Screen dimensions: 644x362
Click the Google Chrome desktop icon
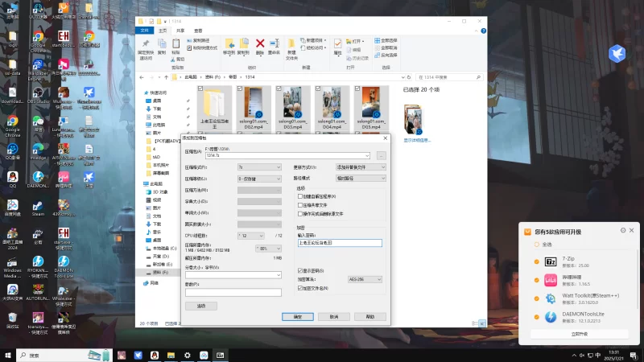click(x=12, y=119)
